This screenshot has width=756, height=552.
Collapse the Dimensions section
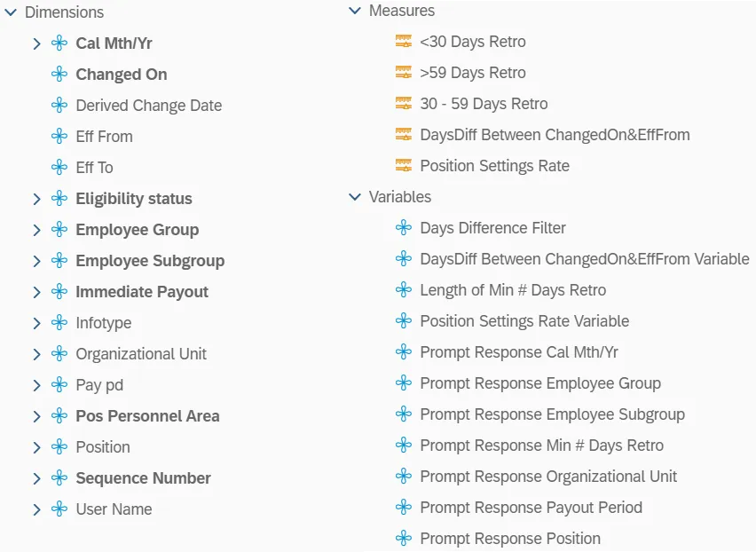tap(11, 12)
